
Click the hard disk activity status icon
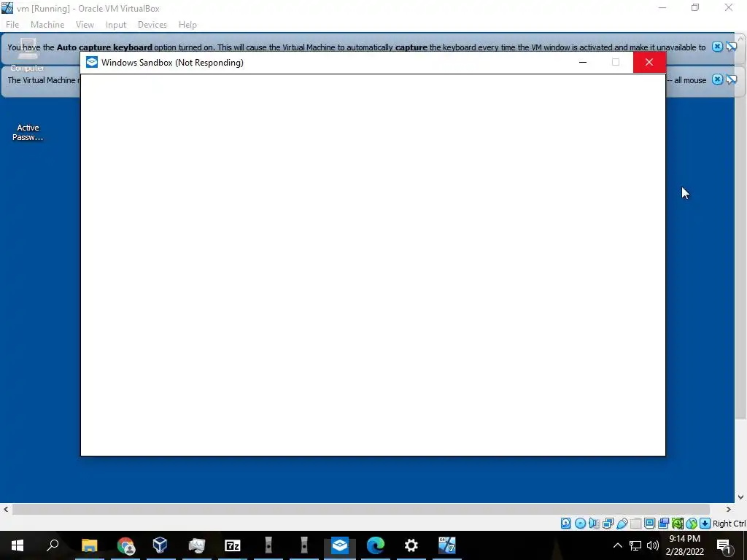coord(565,524)
